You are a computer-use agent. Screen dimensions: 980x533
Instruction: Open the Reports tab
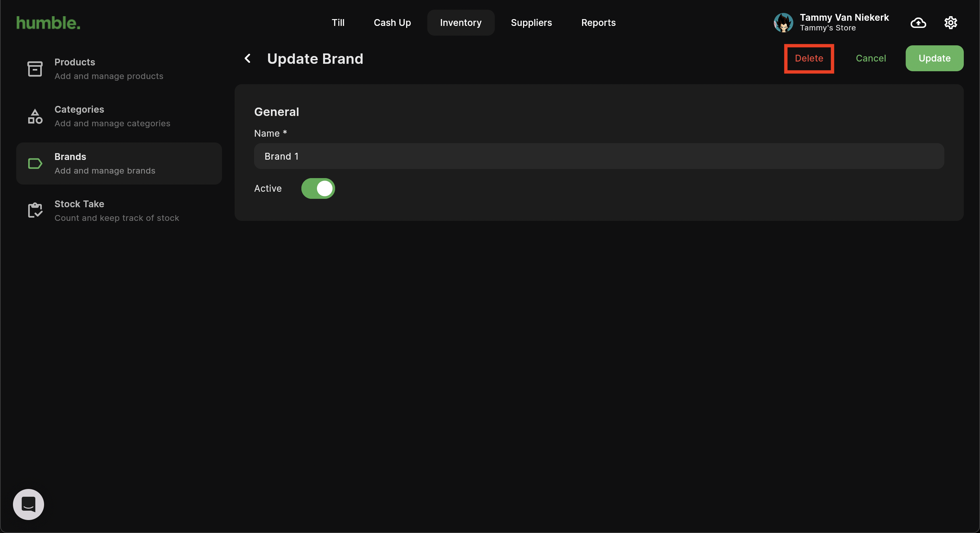pos(598,23)
